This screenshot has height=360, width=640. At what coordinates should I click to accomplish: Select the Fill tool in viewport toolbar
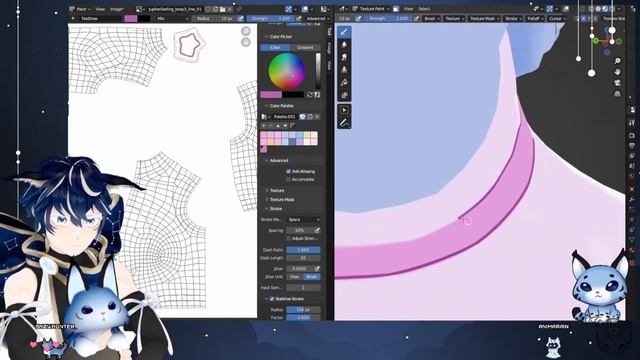[344, 82]
